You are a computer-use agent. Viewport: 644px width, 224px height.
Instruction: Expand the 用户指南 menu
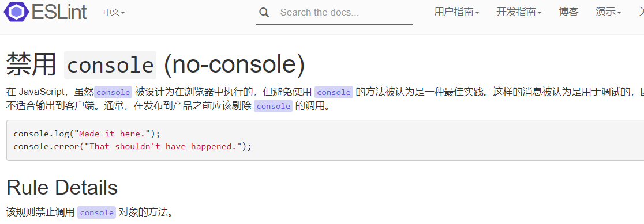point(456,12)
